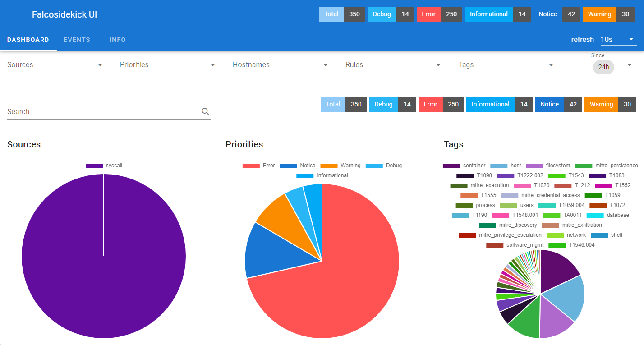Toggle the software_mgmt tag legend entry
The height and width of the screenshot is (345, 644).
coord(515,245)
